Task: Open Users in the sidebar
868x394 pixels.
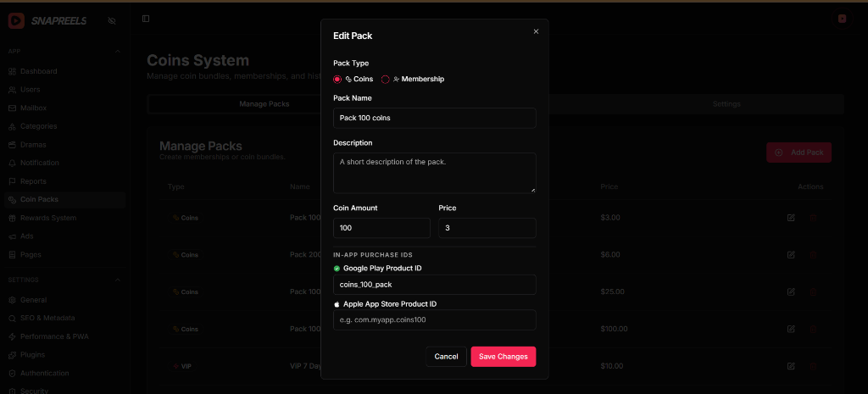Action: tap(64, 90)
